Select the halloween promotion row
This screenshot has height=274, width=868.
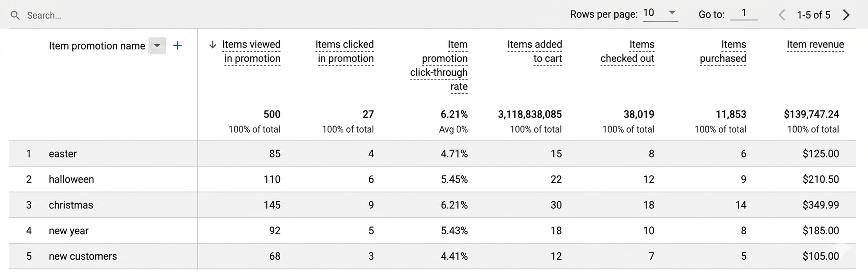click(71, 179)
